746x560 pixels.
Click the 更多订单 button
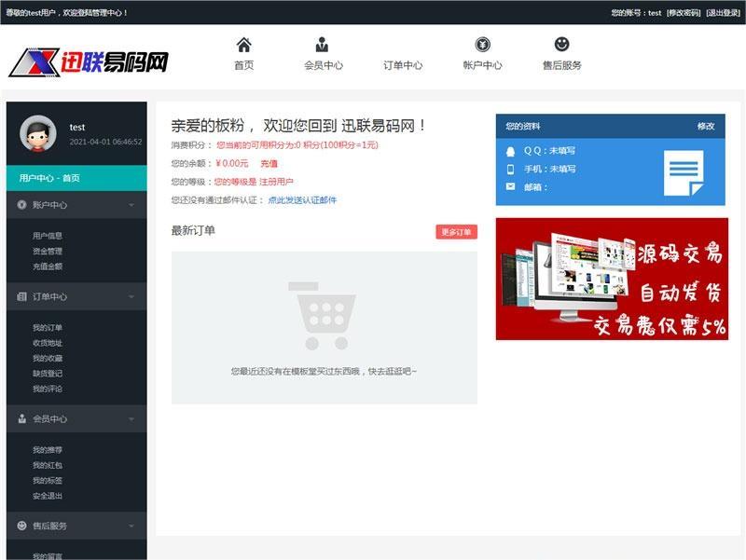click(455, 232)
